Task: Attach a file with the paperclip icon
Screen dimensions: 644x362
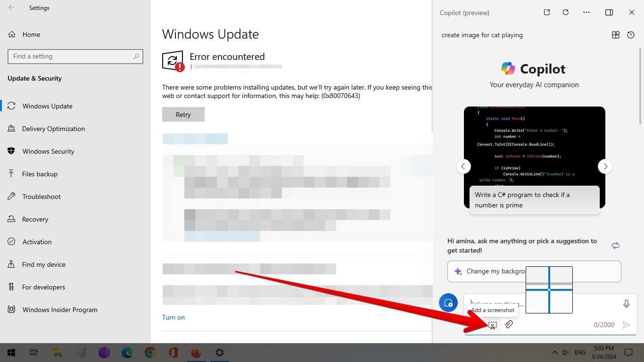Action: tap(509, 324)
